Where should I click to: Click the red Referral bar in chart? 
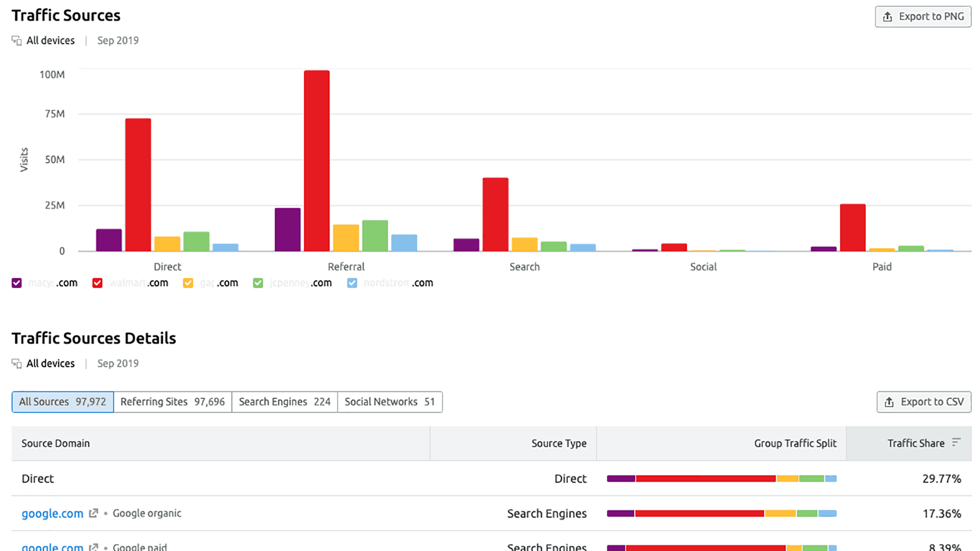click(x=316, y=161)
